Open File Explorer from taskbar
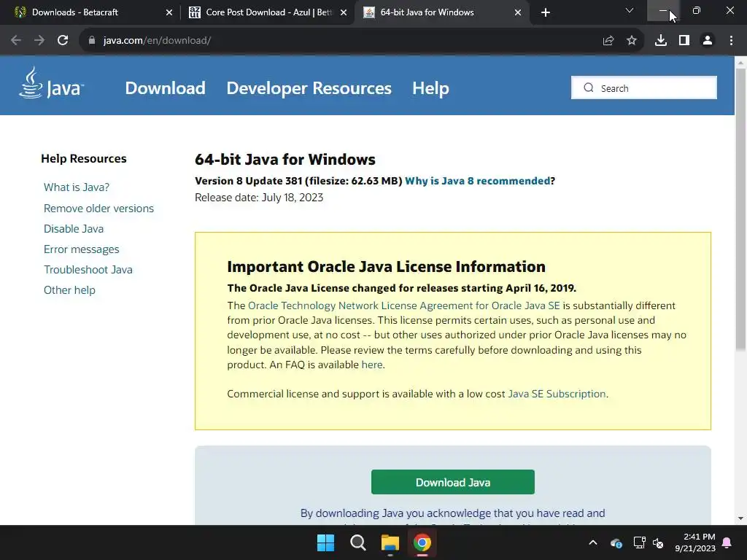 390,542
